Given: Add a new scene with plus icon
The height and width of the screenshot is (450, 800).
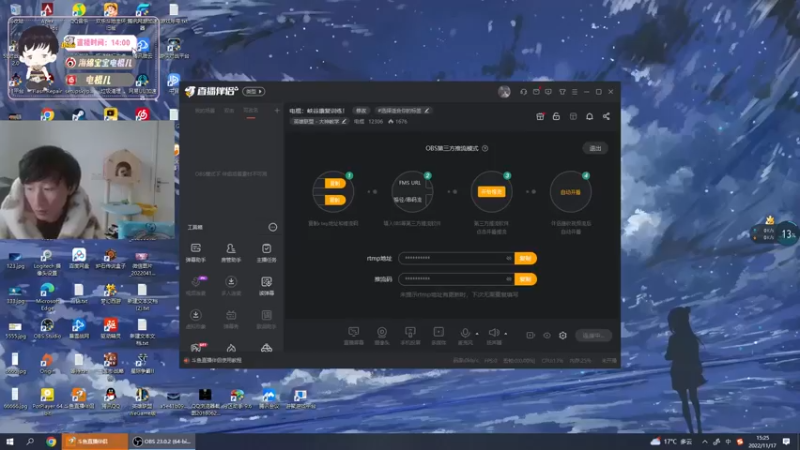Looking at the screenshot, I should (277, 110).
